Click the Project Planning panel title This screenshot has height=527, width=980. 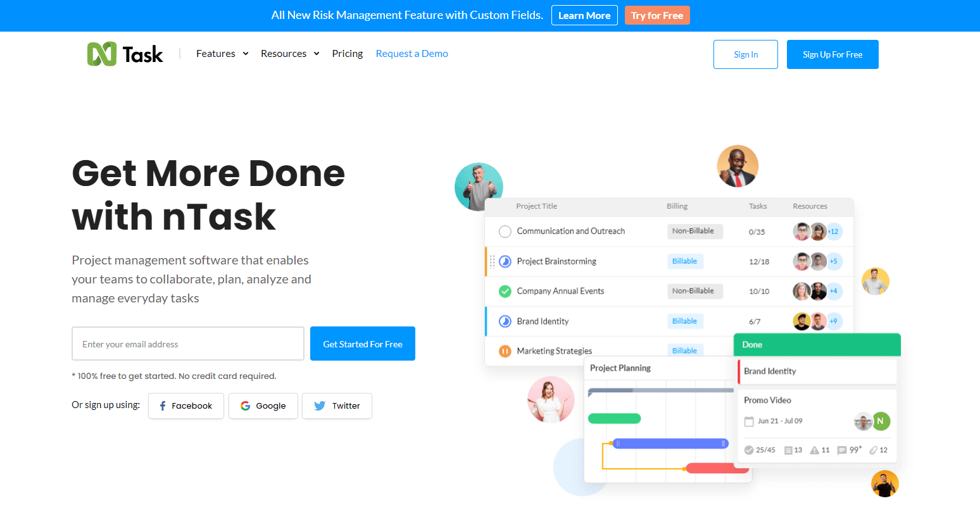620,368
